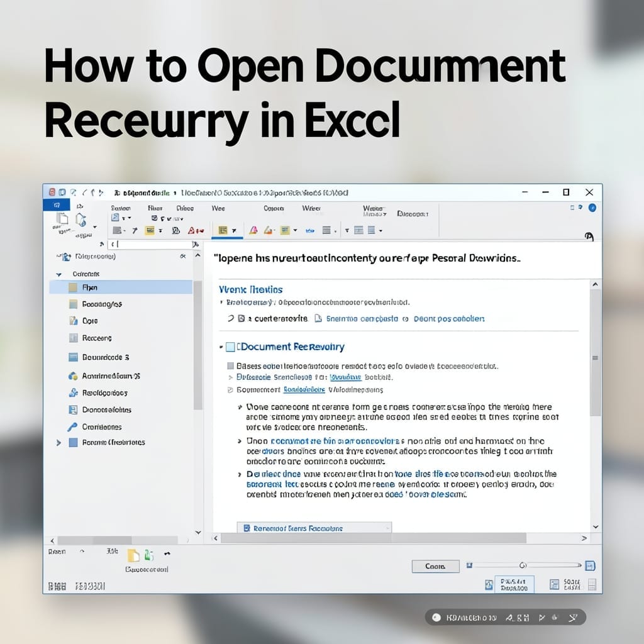
Task: Open dropdown beside the yellow-green lines icon
Action: pyautogui.click(x=296, y=231)
